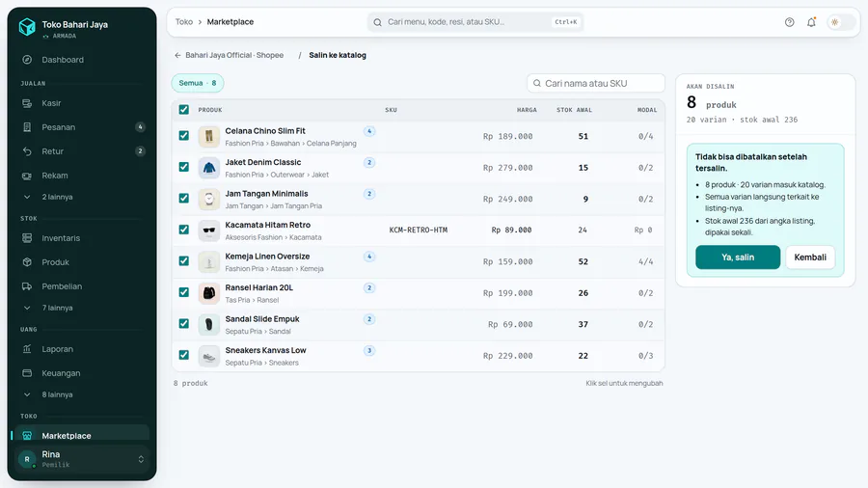Open notifications bell icon
Image resolution: width=868 pixels, height=488 pixels.
point(811,22)
